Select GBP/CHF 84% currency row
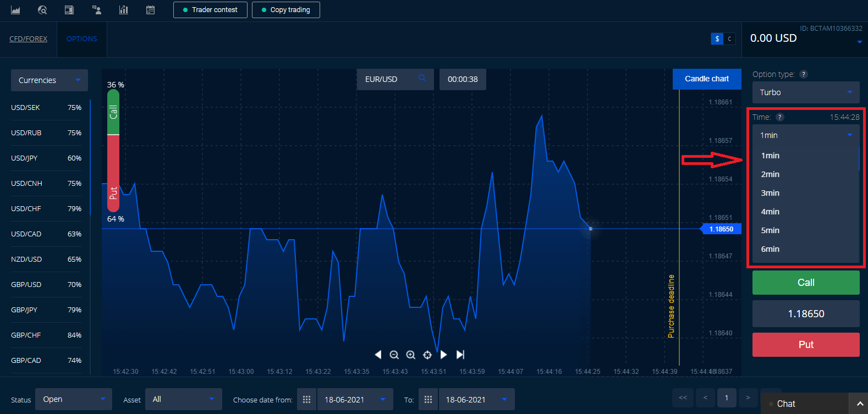This screenshot has width=868, height=414. tap(46, 335)
